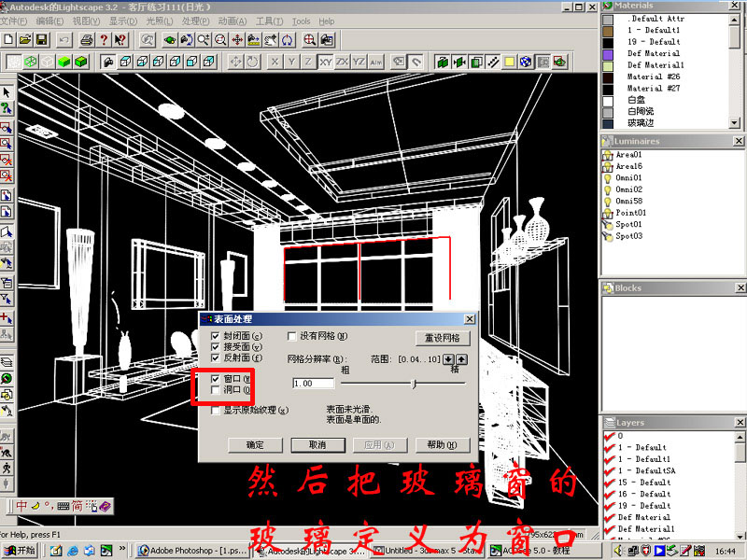The image size is (747, 560).
Task: Click purple swatch of Def Material
Action: [608, 53]
